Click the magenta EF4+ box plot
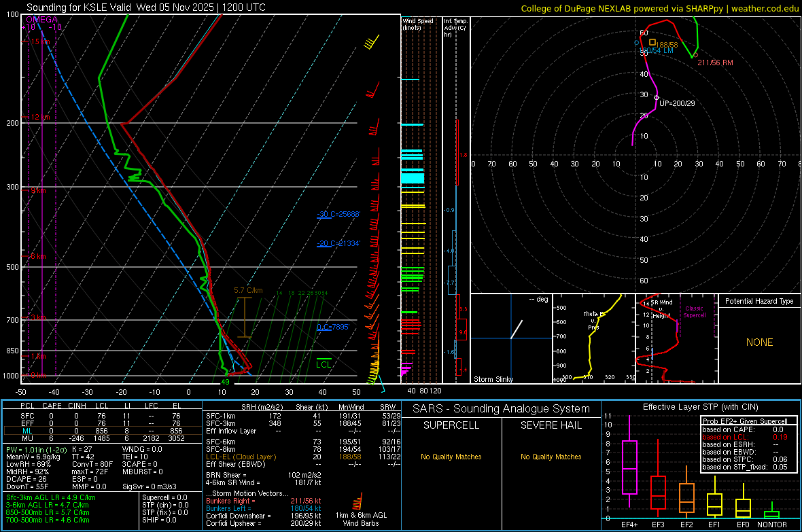The height and width of the screenshot is (532, 802). [x=629, y=461]
